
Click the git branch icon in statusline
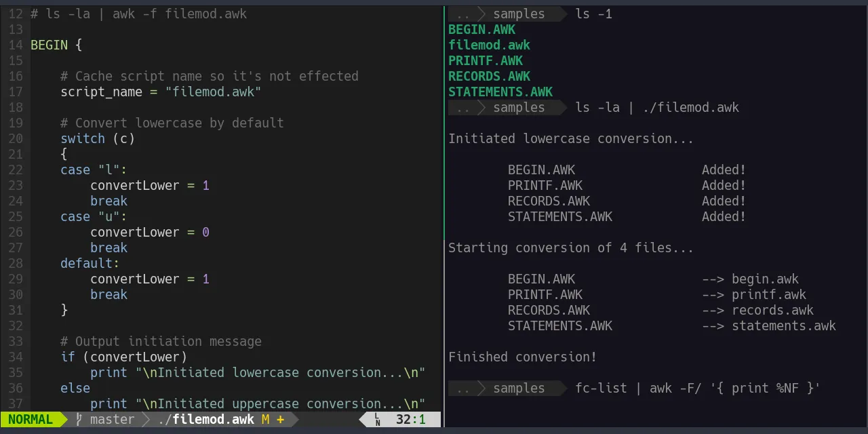point(79,420)
